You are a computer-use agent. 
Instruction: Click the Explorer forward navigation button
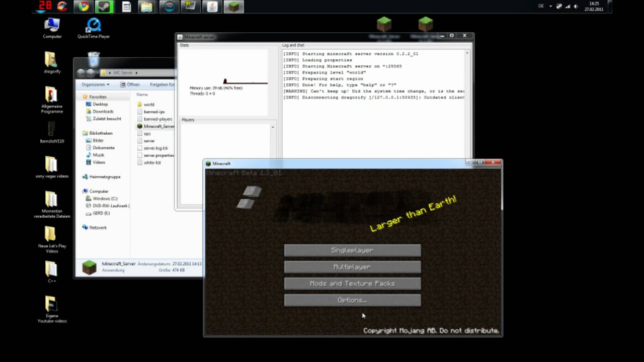point(91,72)
